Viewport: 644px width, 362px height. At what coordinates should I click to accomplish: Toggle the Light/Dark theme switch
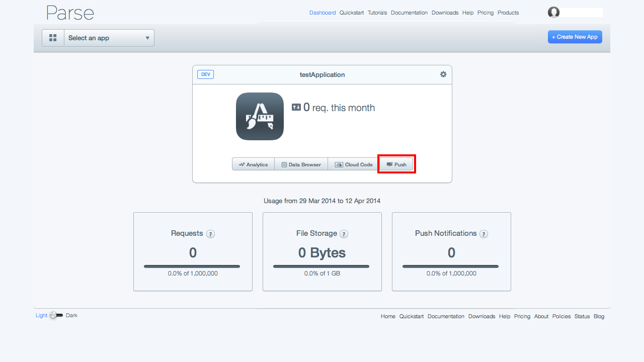(x=56, y=315)
